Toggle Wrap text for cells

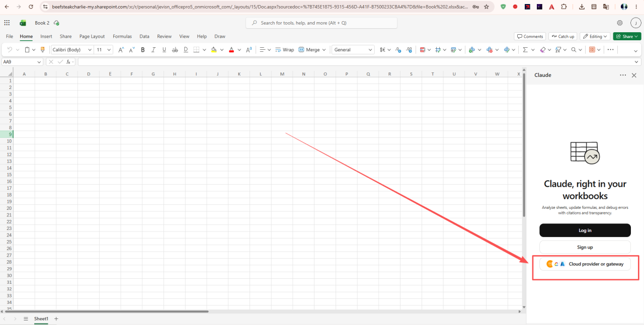(284, 50)
